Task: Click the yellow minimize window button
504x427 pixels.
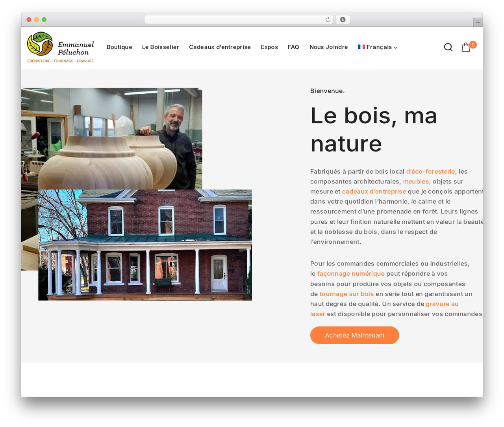Action: point(37,20)
